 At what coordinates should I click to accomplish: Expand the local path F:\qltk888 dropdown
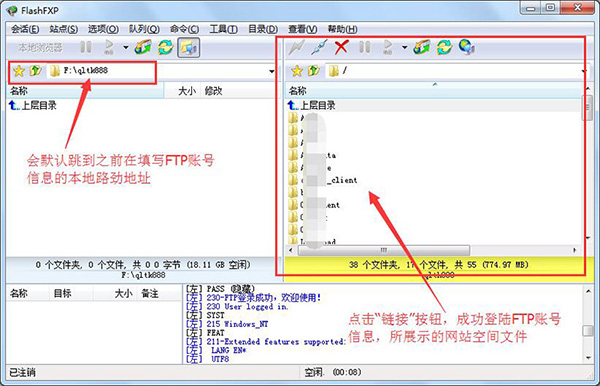click(271, 71)
